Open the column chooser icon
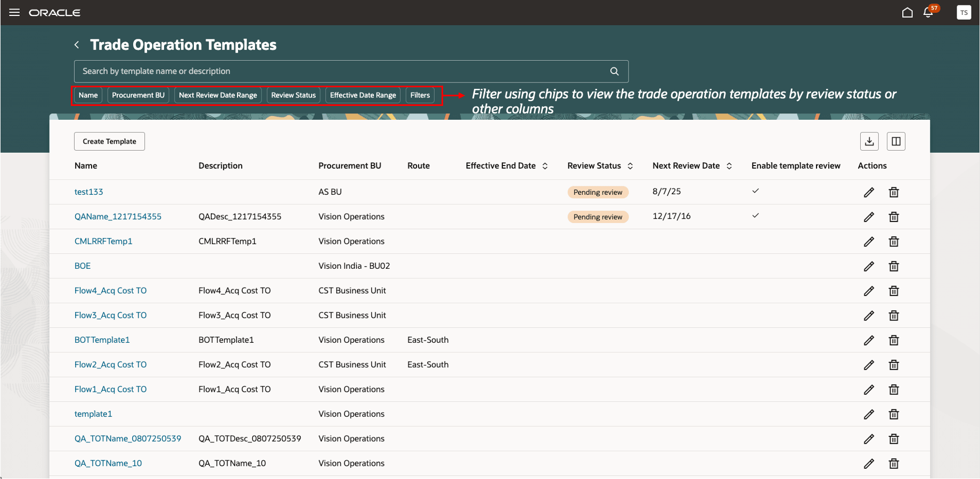Image resolution: width=980 pixels, height=479 pixels. pos(896,141)
